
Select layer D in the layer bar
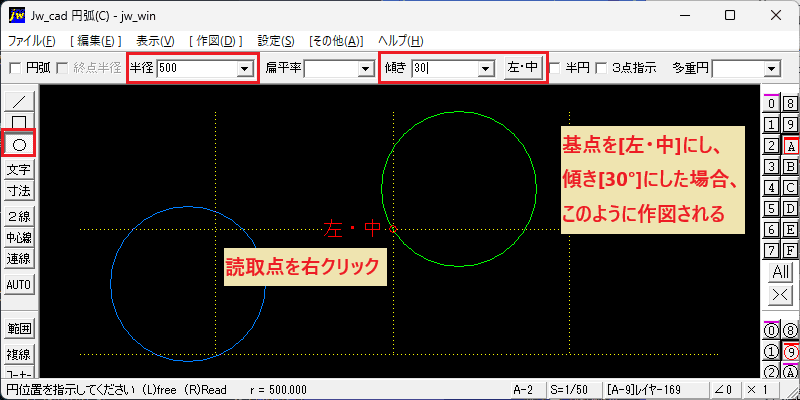coord(790,208)
